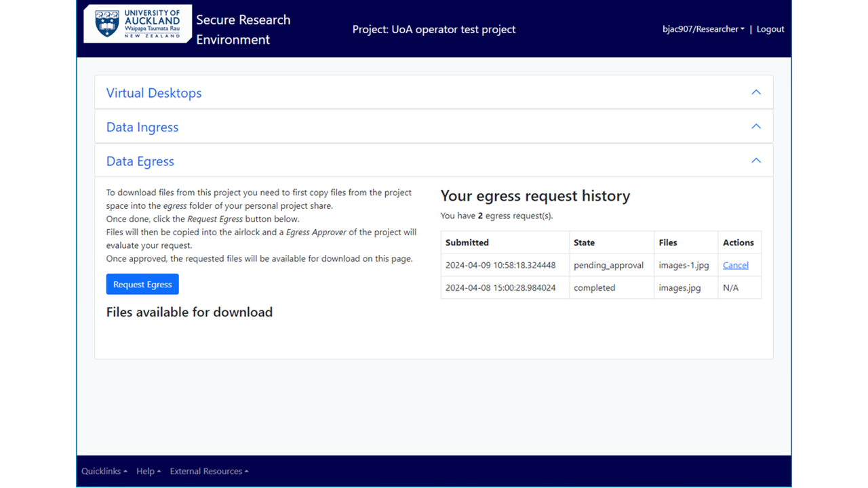This screenshot has height=488, width=868.
Task: Open bjac907/Researcher user dropdown
Action: coord(703,29)
